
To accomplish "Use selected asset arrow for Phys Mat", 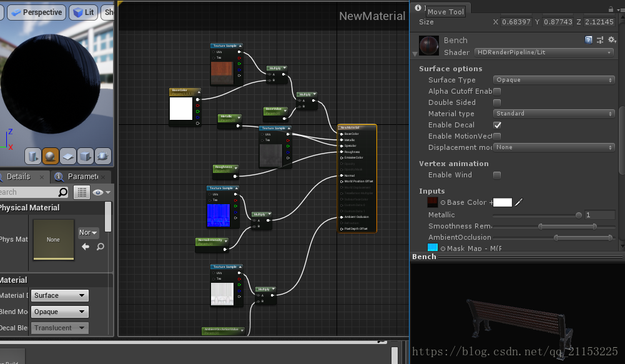I will [86, 247].
